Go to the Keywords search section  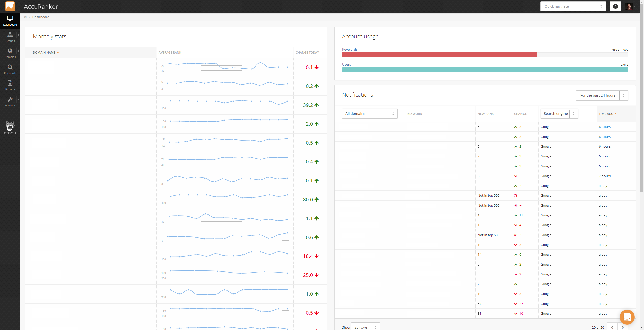(x=10, y=69)
